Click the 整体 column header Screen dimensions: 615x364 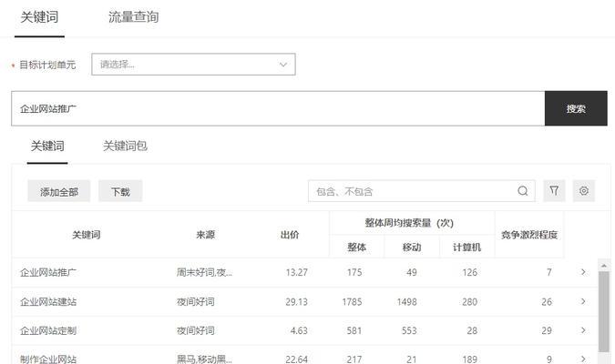coord(356,248)
